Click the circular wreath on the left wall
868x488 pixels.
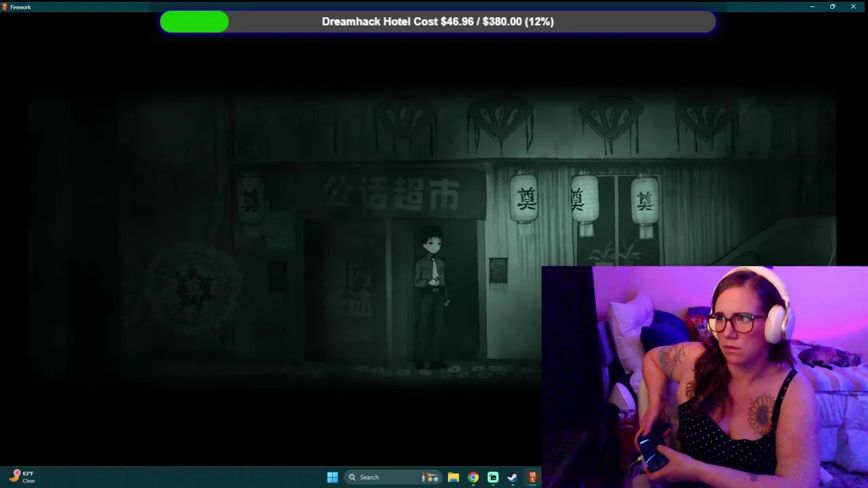point(193,289)
